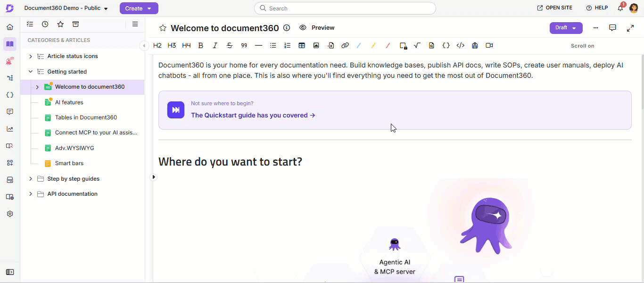Screen dimensions: 644x283
Task: Open the Settings gear icon
Action: (x=9, y=214)
